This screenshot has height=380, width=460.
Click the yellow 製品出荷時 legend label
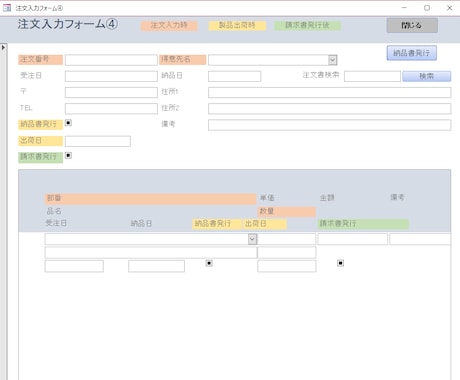[x=237, y=26]
